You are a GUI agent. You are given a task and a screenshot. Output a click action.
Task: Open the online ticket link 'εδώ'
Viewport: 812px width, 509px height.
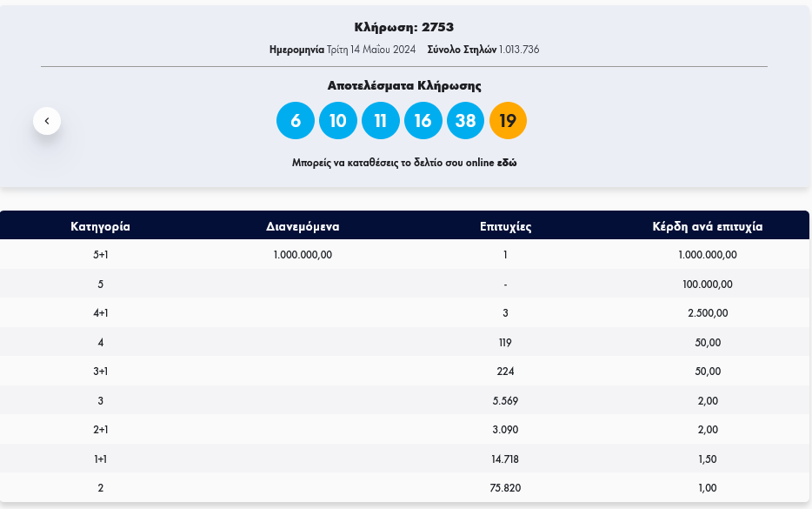click(x=507, y=163)
